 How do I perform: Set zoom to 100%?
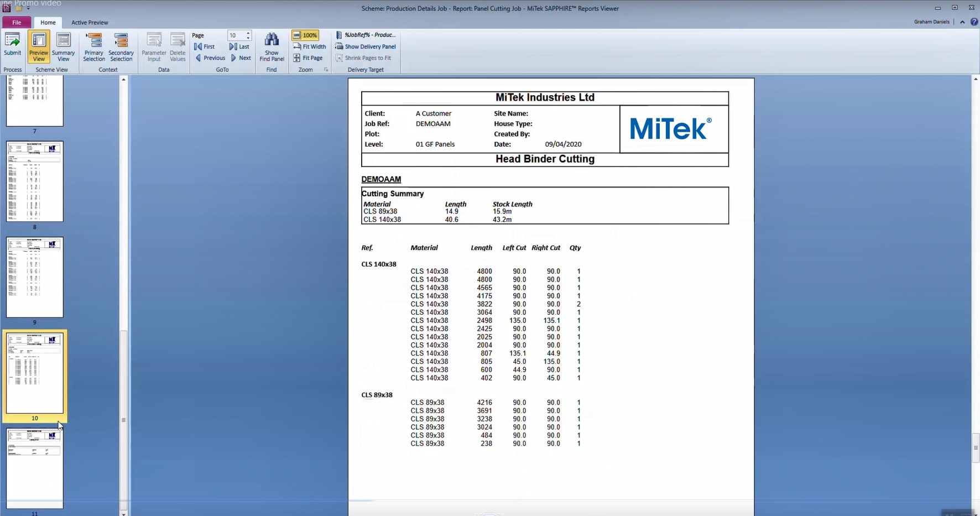(x=305, y=35)
